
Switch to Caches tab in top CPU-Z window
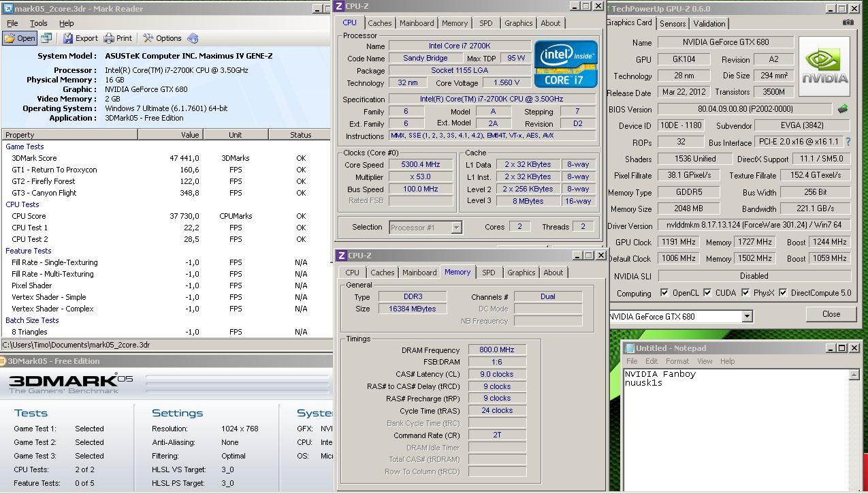pyautogui.click(x=380, y=23)
